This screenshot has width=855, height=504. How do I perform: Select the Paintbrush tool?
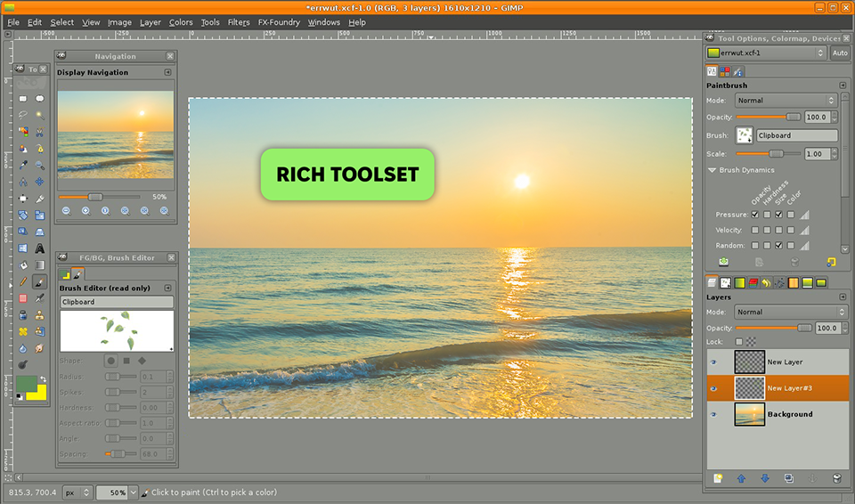[40, 281]
